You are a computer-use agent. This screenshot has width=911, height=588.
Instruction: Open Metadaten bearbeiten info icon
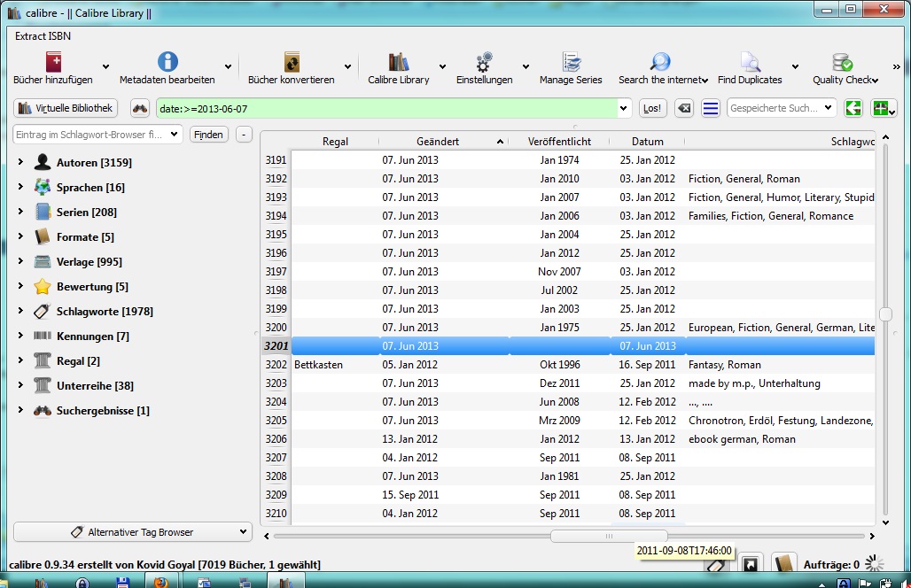tap(167, 61)
